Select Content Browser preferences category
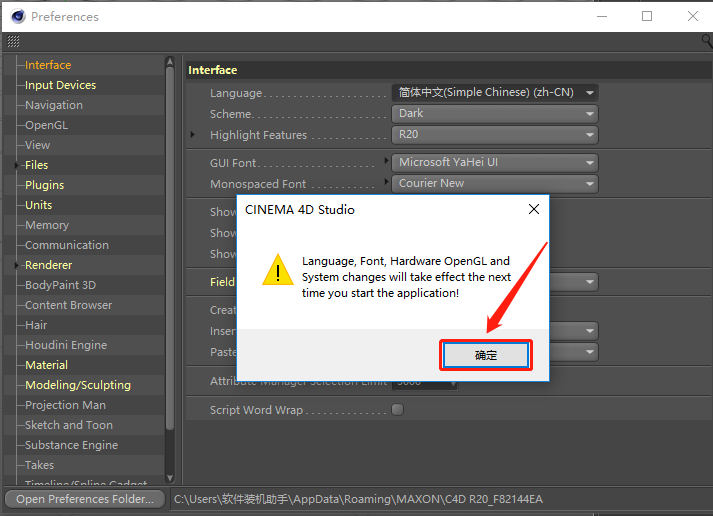This screenshot has height=516, width=713. click(68, 305)
